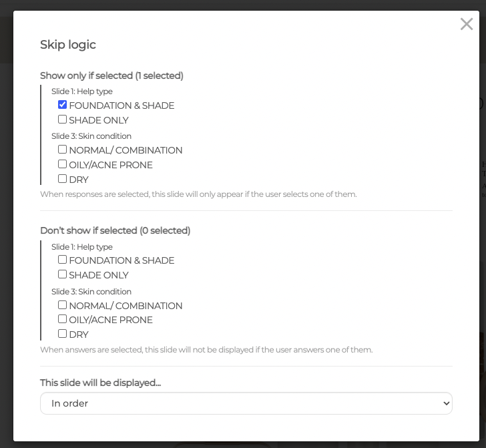Click the "When responses are selected" helper text
Image resolution: width=486 pixels, height=448 pixels.
[x=198, y=194]
